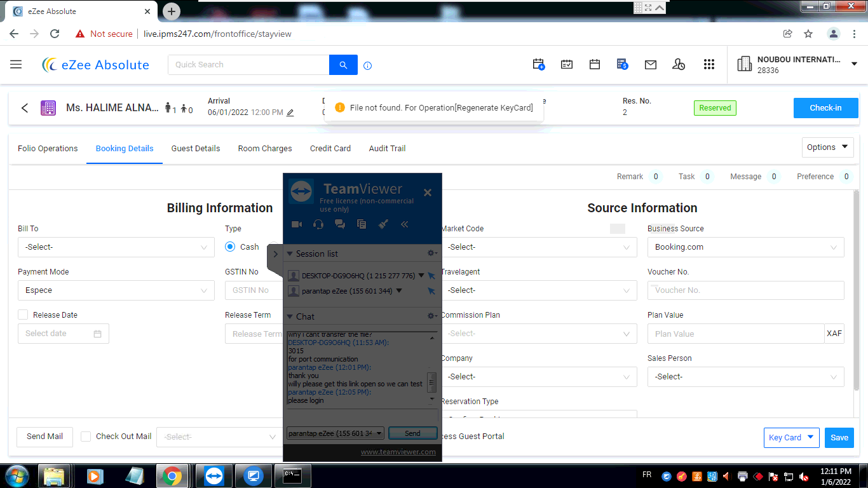This screenshot has width=868, height=488.
Task: Open TeamViewer file box icon
Action: 362,224
